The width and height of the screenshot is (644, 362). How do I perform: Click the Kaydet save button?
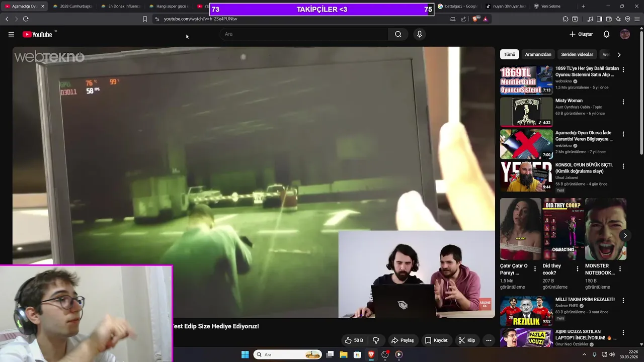click(436, 340)
